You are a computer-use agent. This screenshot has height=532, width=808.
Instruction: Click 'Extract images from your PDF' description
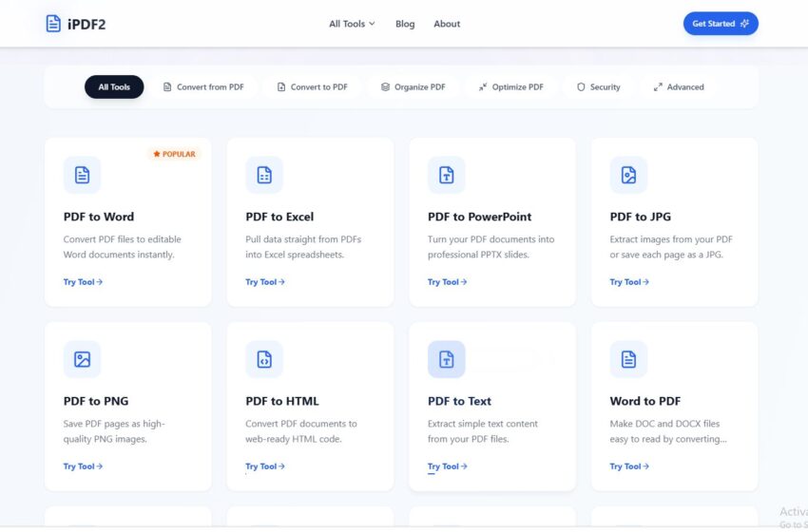point(671,239)
